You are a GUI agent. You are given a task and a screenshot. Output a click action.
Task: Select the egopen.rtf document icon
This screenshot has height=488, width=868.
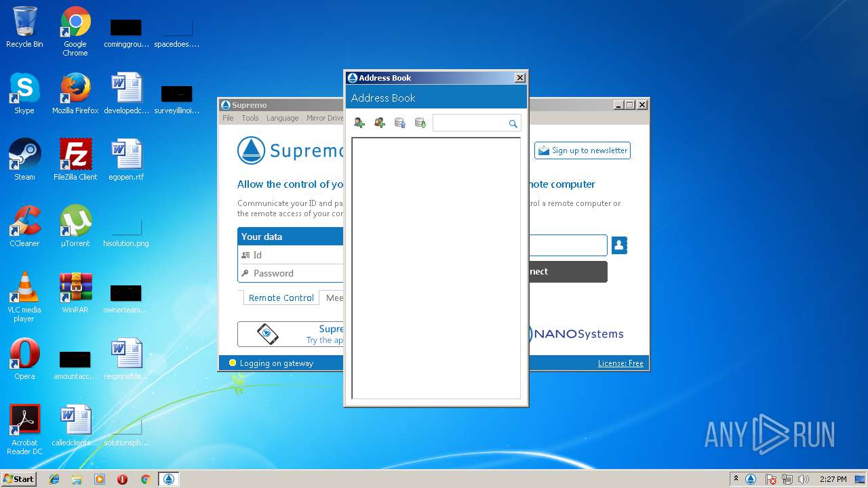126,160
